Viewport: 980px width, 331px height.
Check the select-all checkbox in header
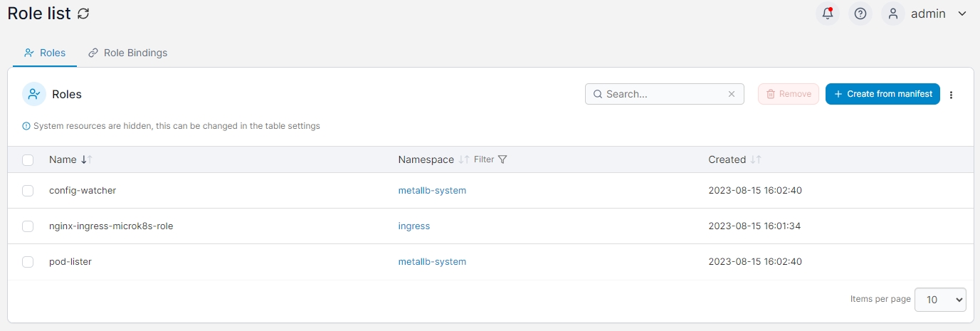28,160
